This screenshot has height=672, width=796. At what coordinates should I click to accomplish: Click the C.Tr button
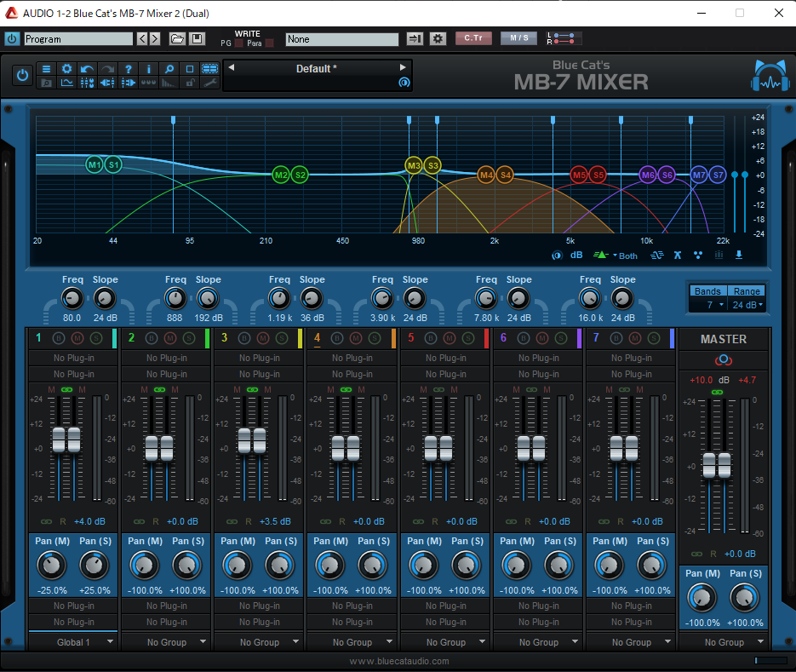[x=473, y=38]
